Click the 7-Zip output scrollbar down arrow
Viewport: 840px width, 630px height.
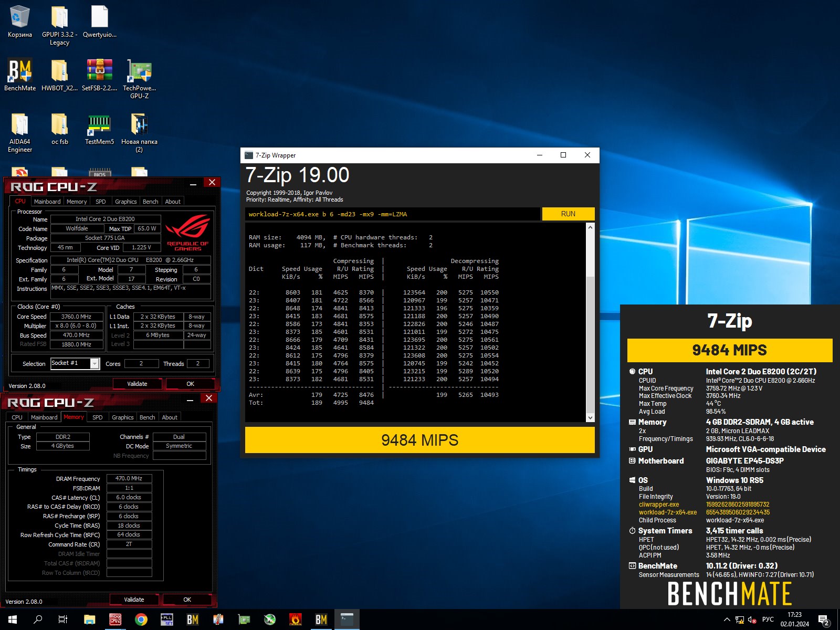590,418
